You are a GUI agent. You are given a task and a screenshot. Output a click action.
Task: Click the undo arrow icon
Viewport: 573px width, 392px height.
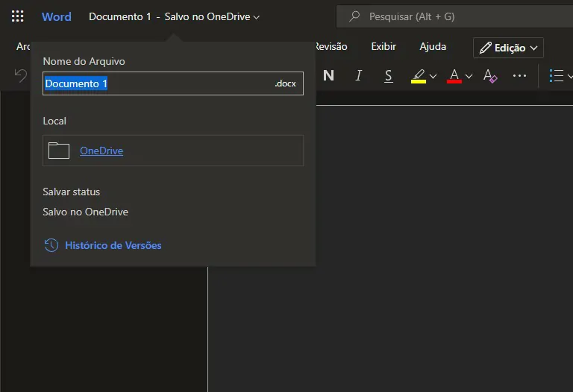[x=21, y=75]
